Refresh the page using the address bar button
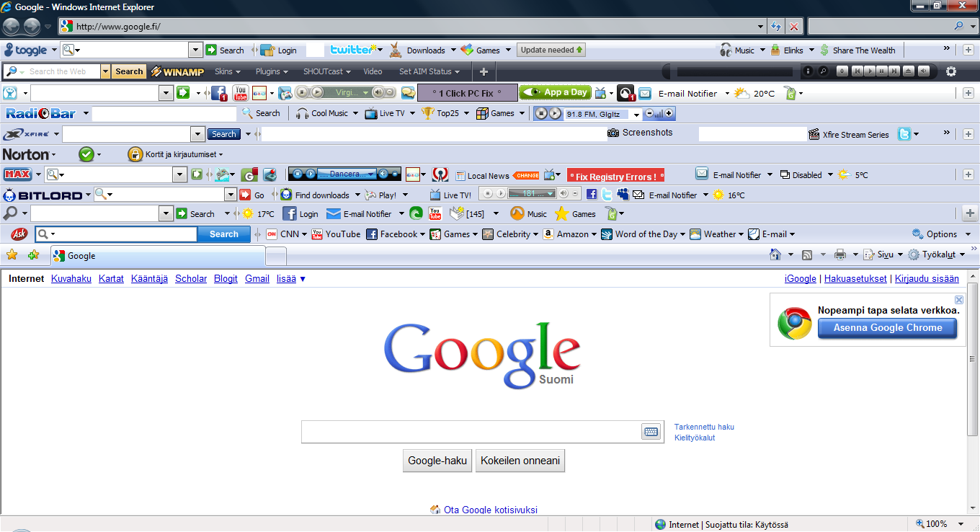The height and width of the screenshot is (532, 980). 776,26
